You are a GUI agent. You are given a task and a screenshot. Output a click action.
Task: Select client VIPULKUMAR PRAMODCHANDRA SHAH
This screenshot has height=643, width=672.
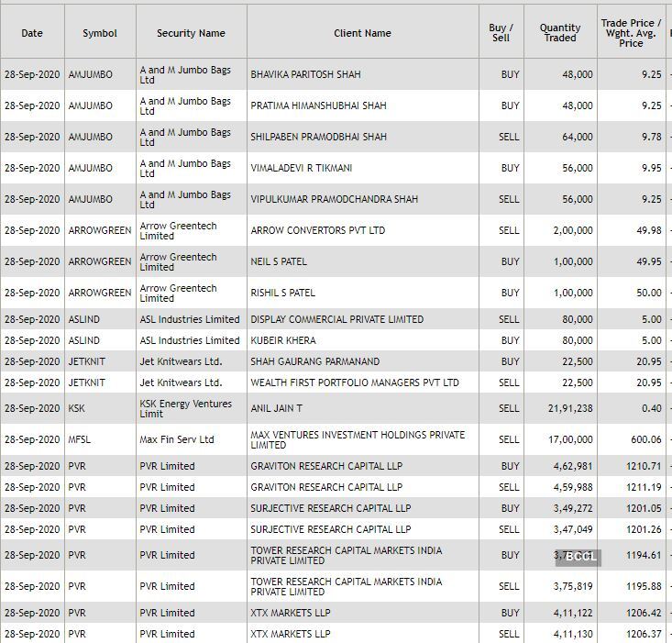click(x=335, y=199)
